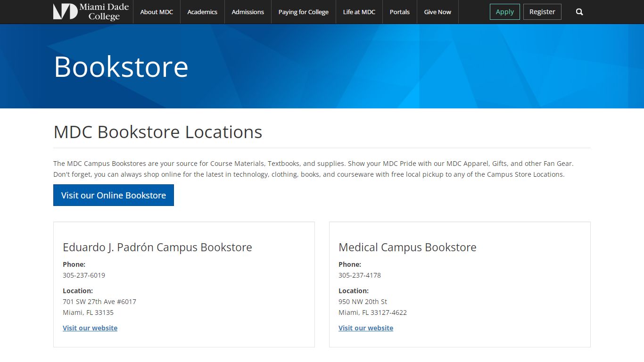This screenshot has height=362, width=644.
Task: Open the Miami Dade College logo homepage
Action: click(91, 12)
